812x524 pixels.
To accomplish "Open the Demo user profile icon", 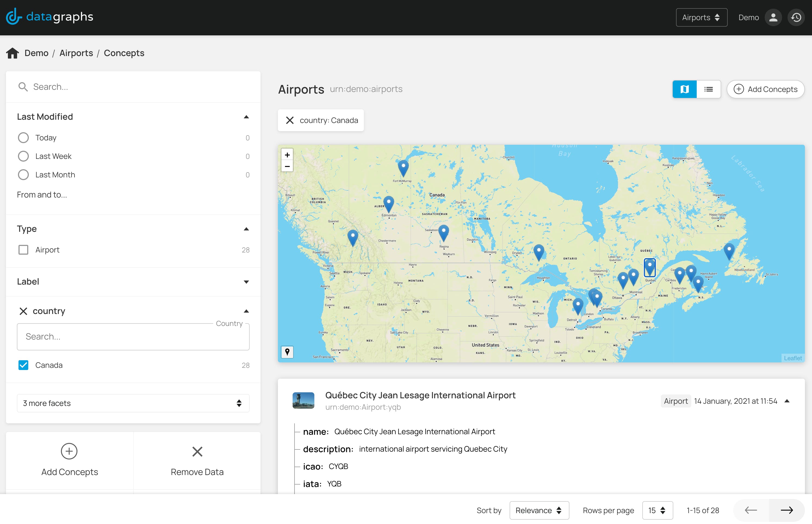I will tap(773, 17).
